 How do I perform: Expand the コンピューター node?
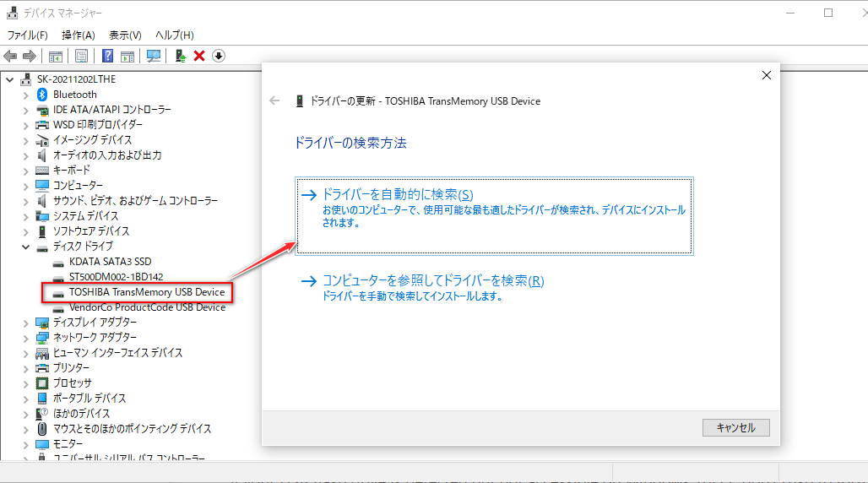coord(25,186)
